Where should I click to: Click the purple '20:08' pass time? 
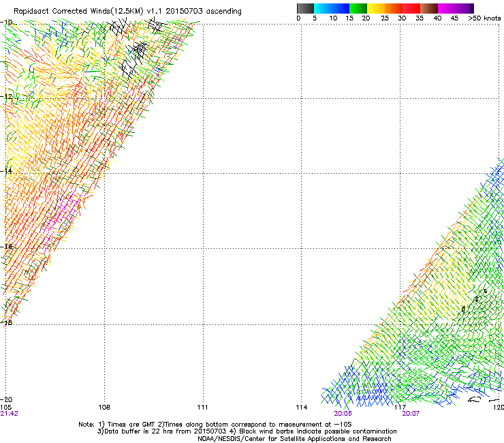click(343, 414)
